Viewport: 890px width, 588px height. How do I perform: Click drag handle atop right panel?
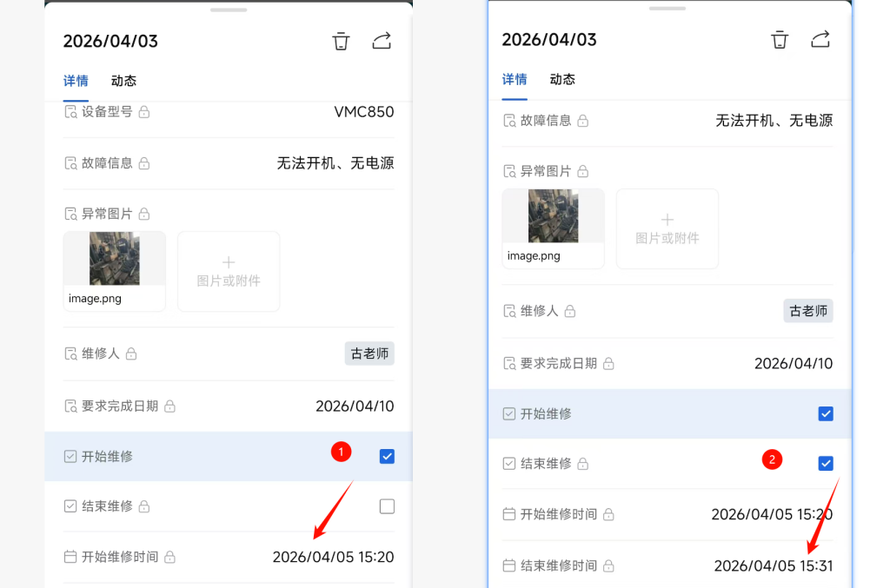(x=667, y=9)
